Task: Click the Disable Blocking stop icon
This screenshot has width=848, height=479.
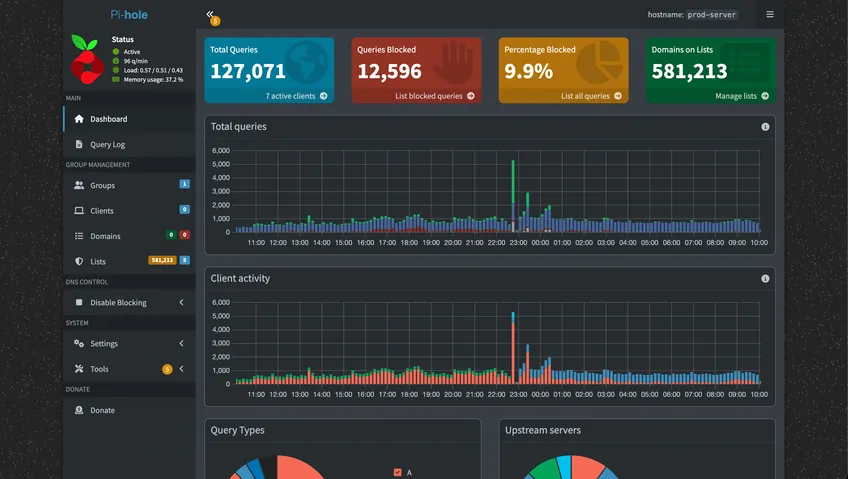Action: point(79,303)
